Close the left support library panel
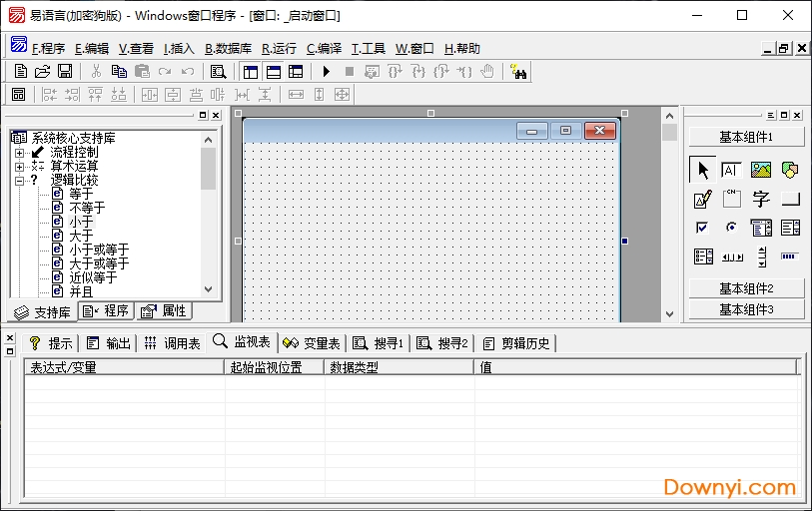Viewport: 812px width, 511px height. 216,116
